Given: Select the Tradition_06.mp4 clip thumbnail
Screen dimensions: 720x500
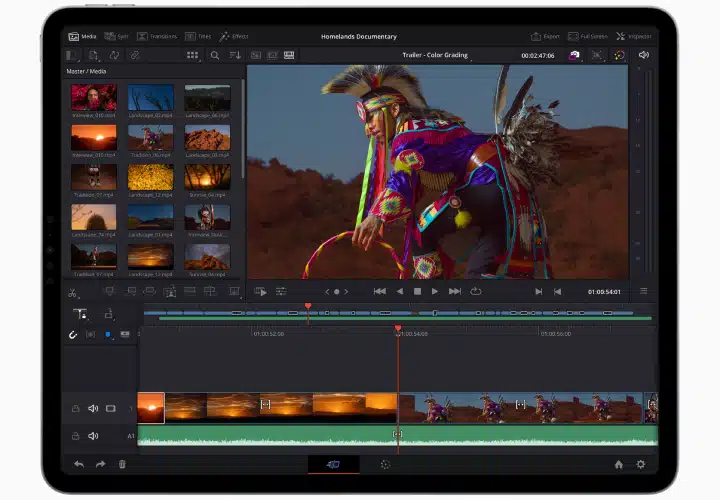Looking at the screenshot, I should pyautogui.click(x=151, y=137).
